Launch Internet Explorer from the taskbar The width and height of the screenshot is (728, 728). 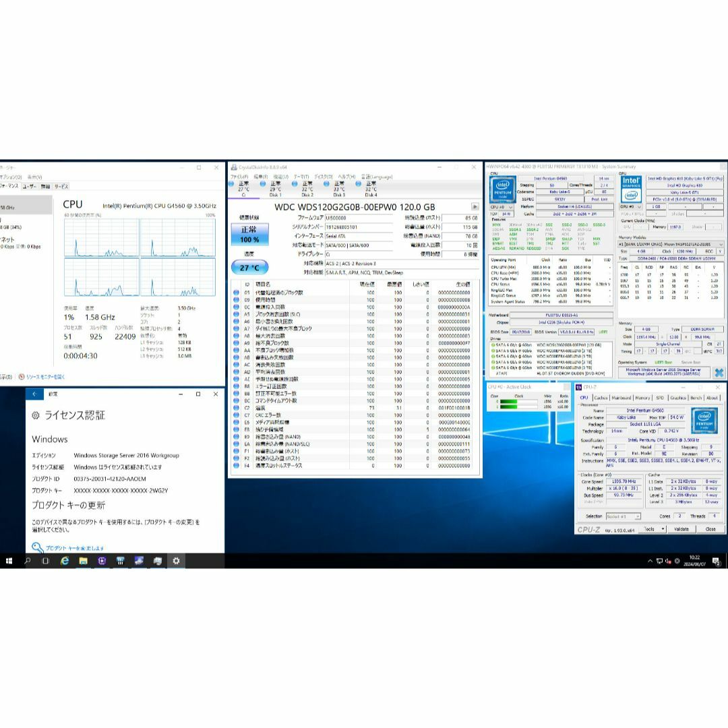[x=65, y=561]
